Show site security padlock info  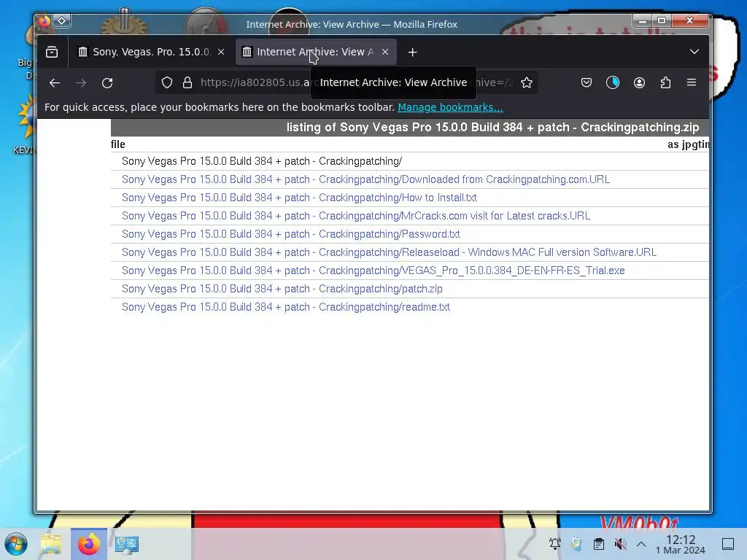[x=187, y=83]
